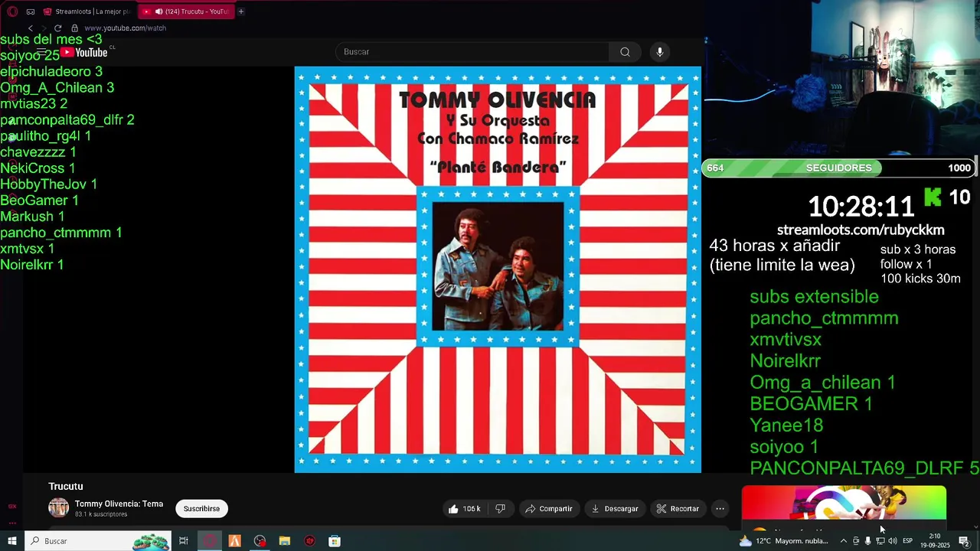Download the video with Descargar

[x=615, y=508]
